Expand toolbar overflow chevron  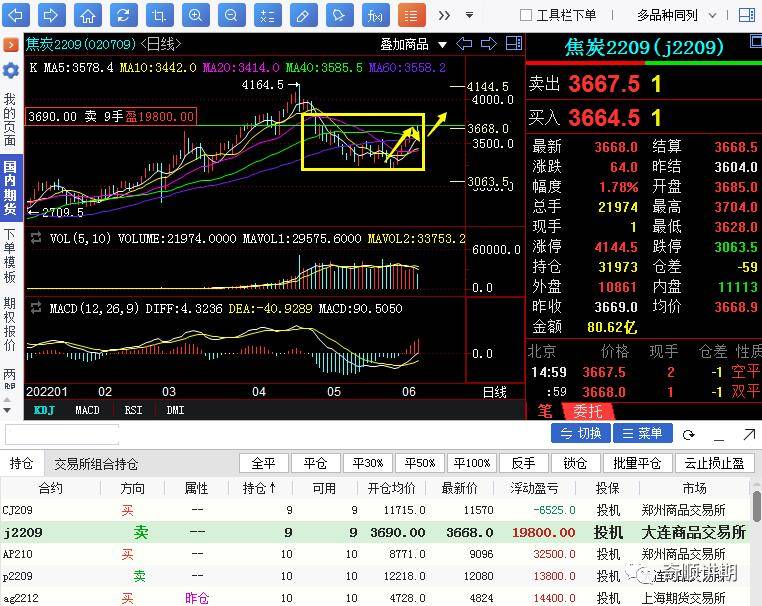(x=444, y=15)
